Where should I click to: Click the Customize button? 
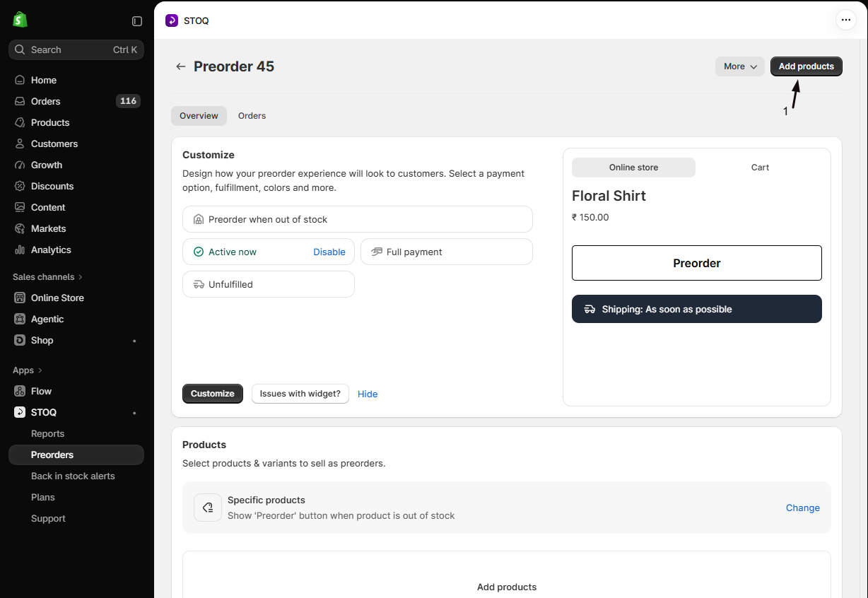tap(213, 394)
